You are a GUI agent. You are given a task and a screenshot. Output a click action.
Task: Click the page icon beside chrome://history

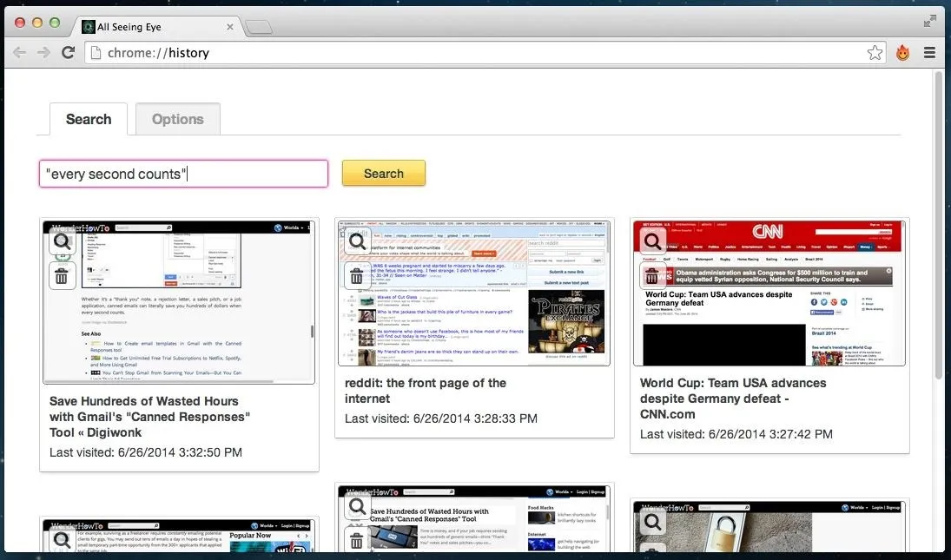tap(96, 53)
